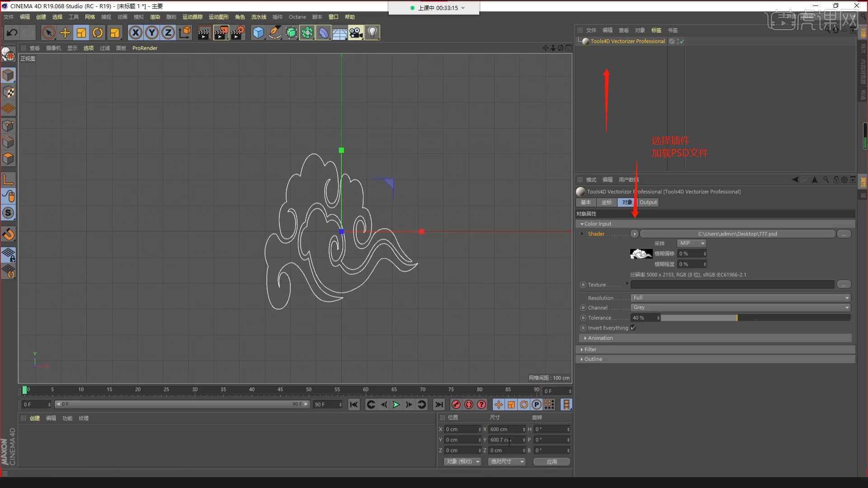The width and height of the screenshot is (868, 488).
Task: Click the 777.psd shader path bar
Action: pyautogui.click(x=737, y=234)
